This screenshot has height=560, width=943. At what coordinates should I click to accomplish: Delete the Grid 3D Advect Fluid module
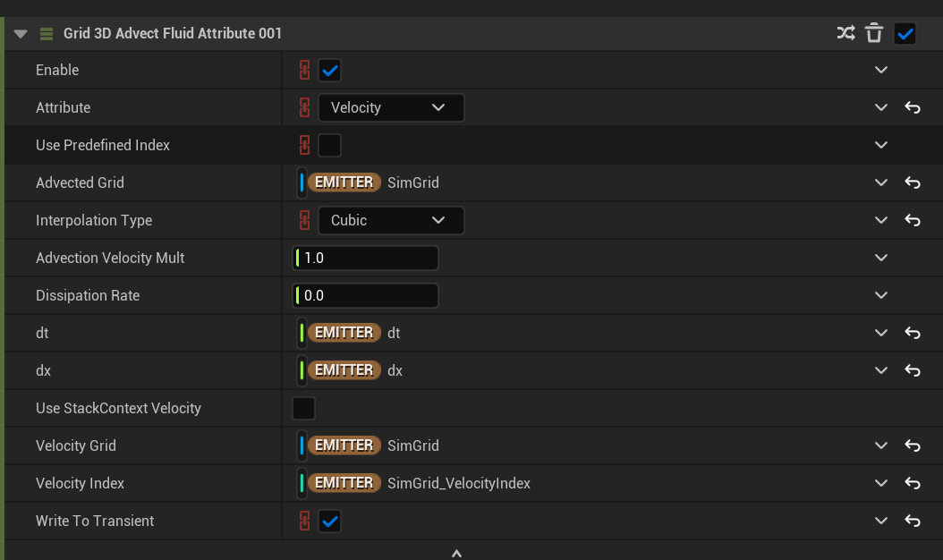click(x=874, y=34)
